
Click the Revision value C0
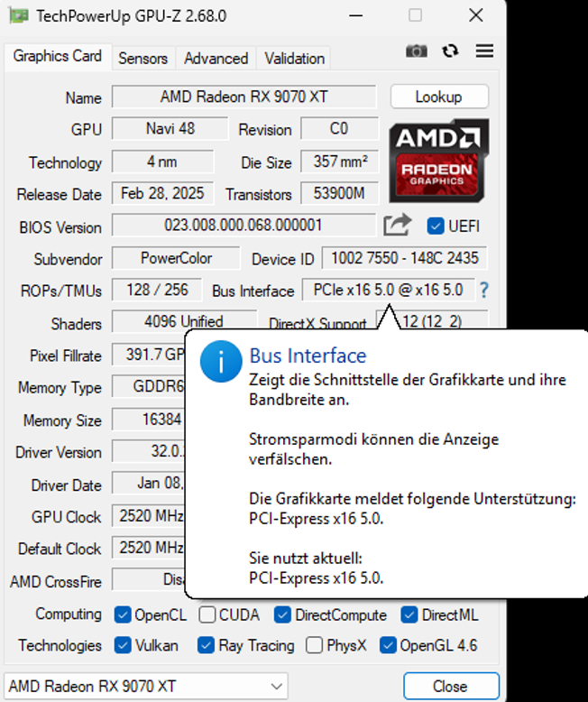[340, 128]
